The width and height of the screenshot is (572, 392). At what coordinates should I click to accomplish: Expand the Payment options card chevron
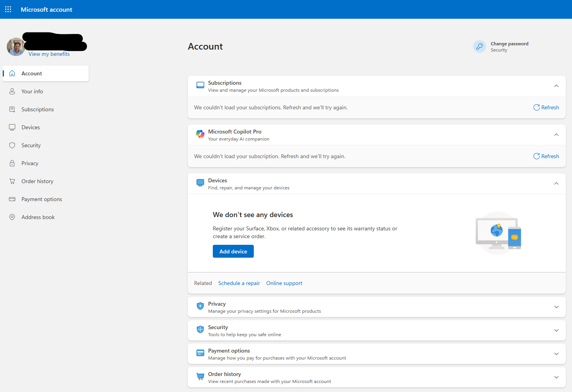click(556, 354)
